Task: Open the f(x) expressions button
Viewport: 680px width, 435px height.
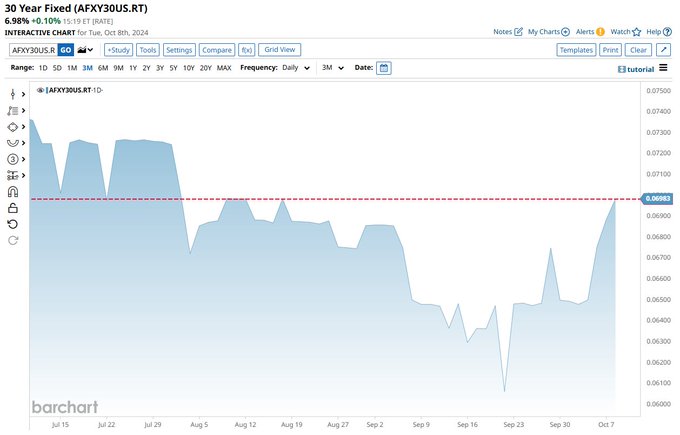Action: [x=247, y=50]
